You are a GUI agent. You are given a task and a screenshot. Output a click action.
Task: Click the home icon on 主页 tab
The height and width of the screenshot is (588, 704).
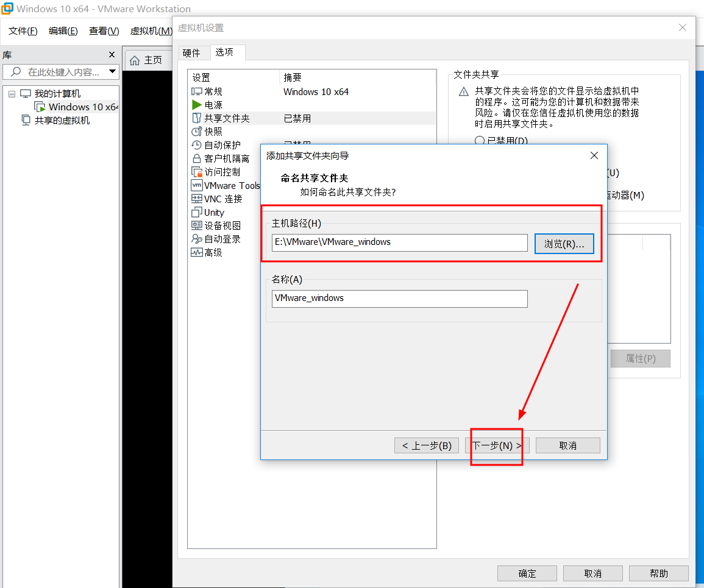point(135,60)
